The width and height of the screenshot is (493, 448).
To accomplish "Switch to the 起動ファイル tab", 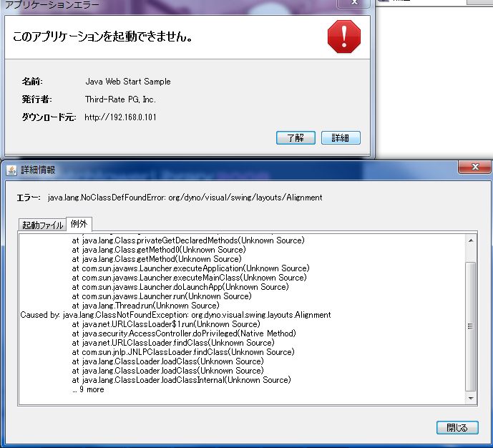I will [x=42, y=225].
